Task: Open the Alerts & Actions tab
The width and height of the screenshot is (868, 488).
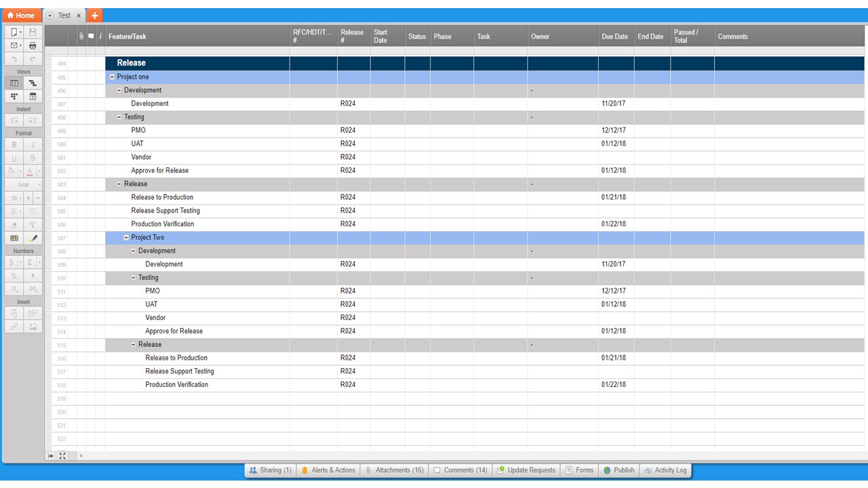Action: coord(328,470)
